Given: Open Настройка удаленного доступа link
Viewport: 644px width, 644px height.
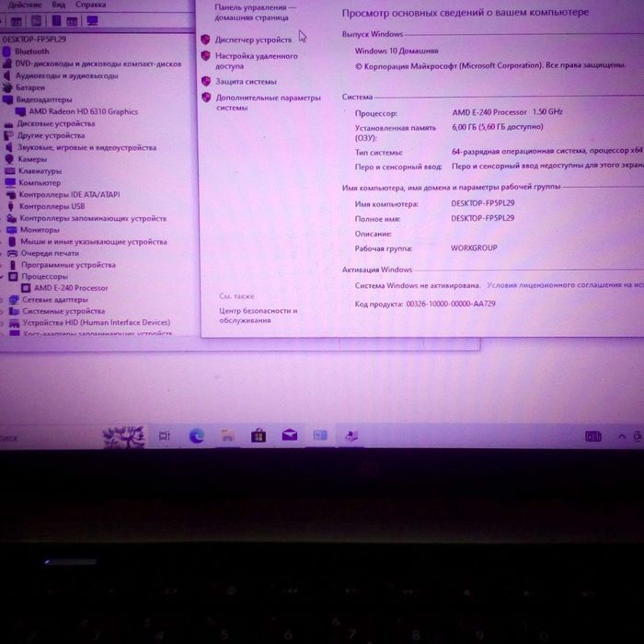Looking at the screenshot, I should (x=257, y=61).
